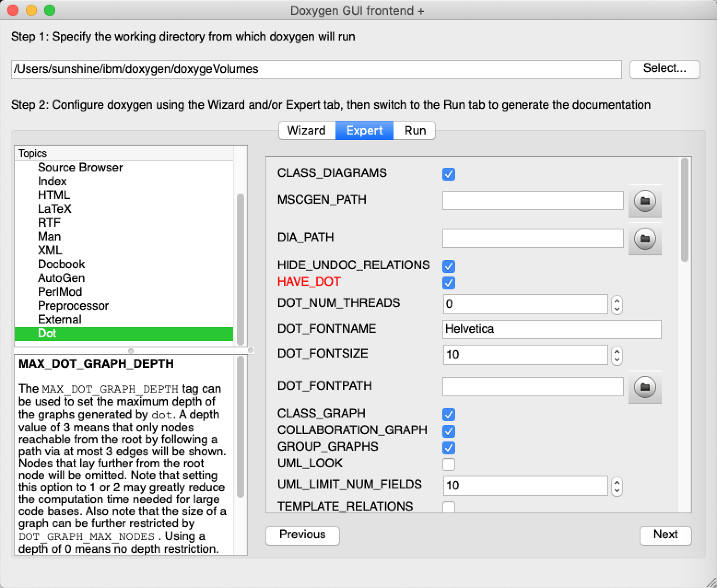717x588 pixels.
Task: Click the Select... directory button
Action: click(x=664, y=69)
